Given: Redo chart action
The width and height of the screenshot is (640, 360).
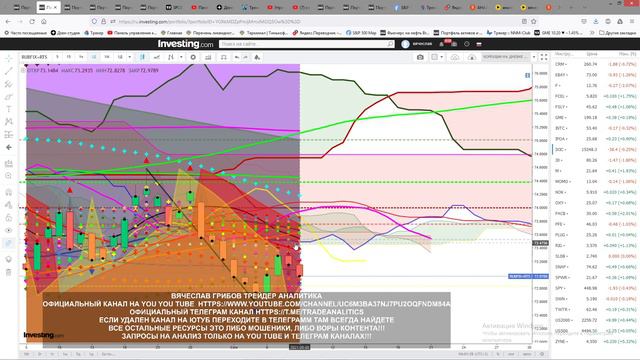Looking at the screenshot, I should pyautogui.click(x=245, y=57).
